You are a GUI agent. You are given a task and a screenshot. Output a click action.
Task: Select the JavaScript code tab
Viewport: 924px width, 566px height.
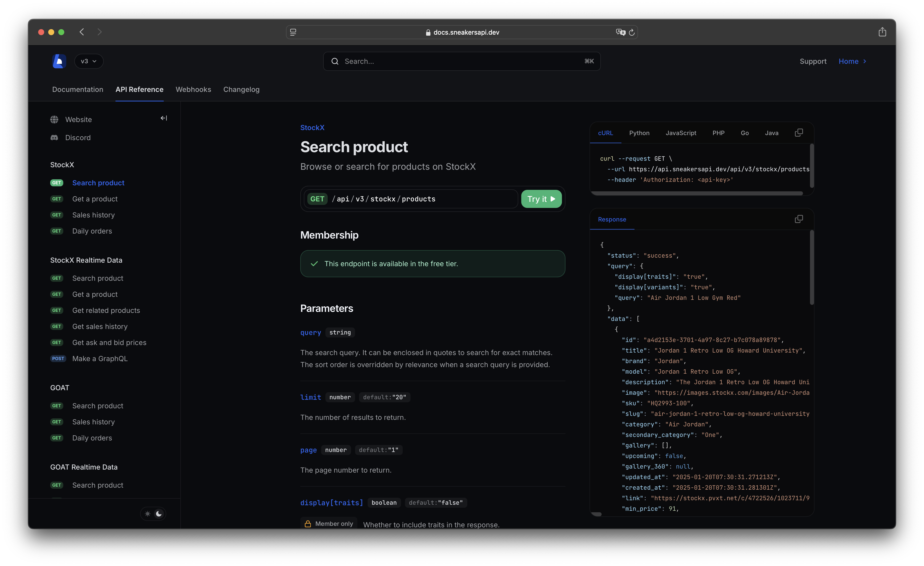click(681, 133)
